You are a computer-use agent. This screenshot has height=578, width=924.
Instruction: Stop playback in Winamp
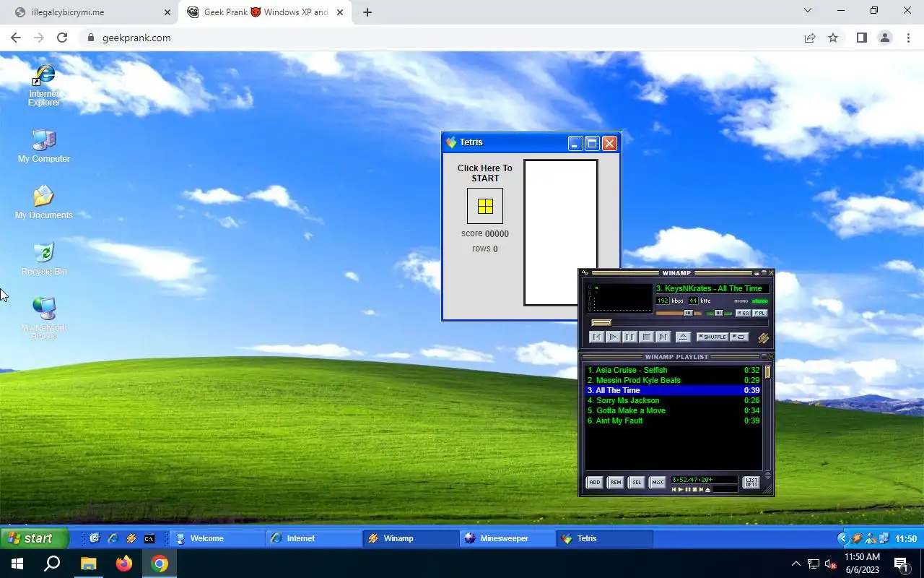647,337
